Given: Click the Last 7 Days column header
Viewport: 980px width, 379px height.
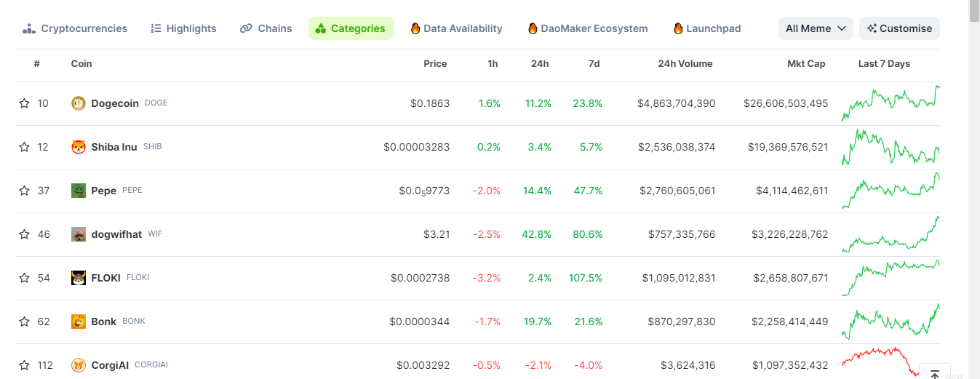Looking at the screenshot, I should pos(884,64).
